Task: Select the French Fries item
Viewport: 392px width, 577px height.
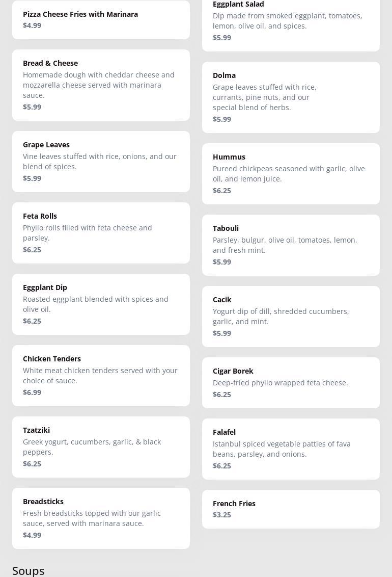Action: click(291, 509)
